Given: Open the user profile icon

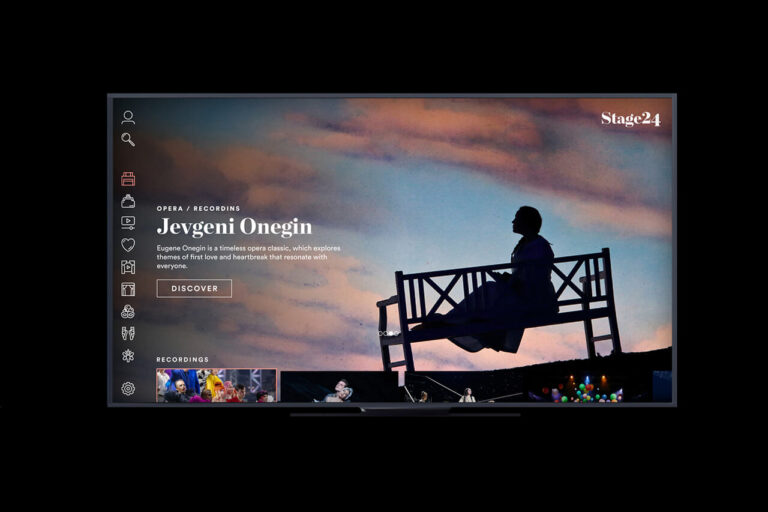Looking at the screenshot, I should [x=128, y=117].
